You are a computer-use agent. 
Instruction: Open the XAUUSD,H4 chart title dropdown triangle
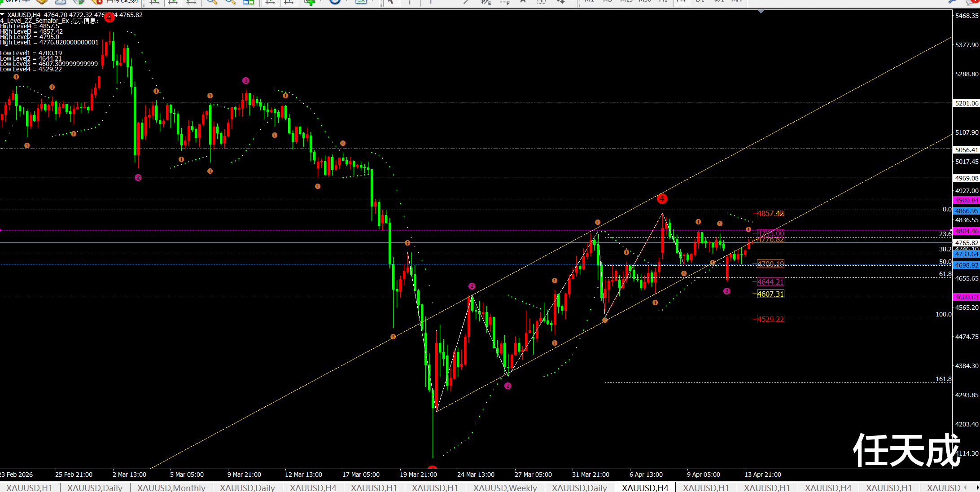(x=3, y=15)
